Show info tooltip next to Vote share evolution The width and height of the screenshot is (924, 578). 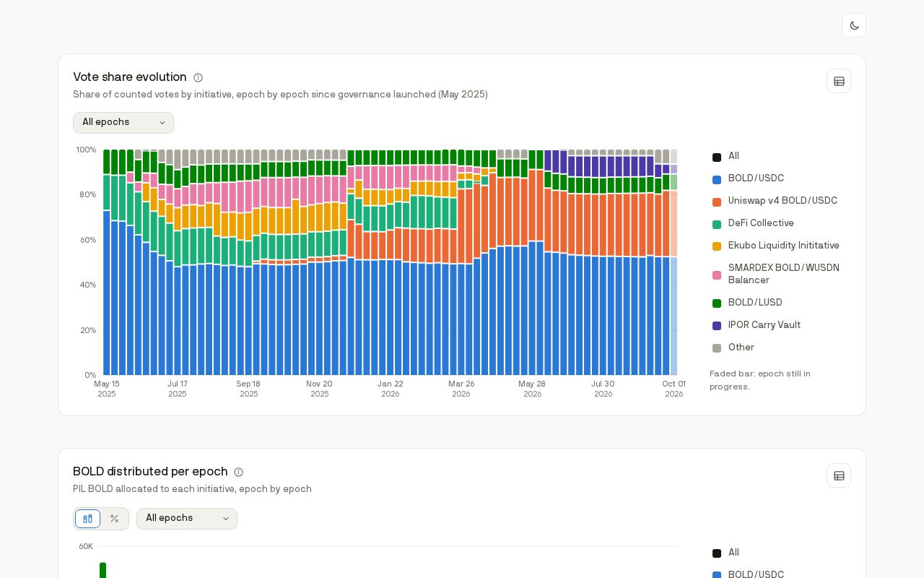point(198,77)
